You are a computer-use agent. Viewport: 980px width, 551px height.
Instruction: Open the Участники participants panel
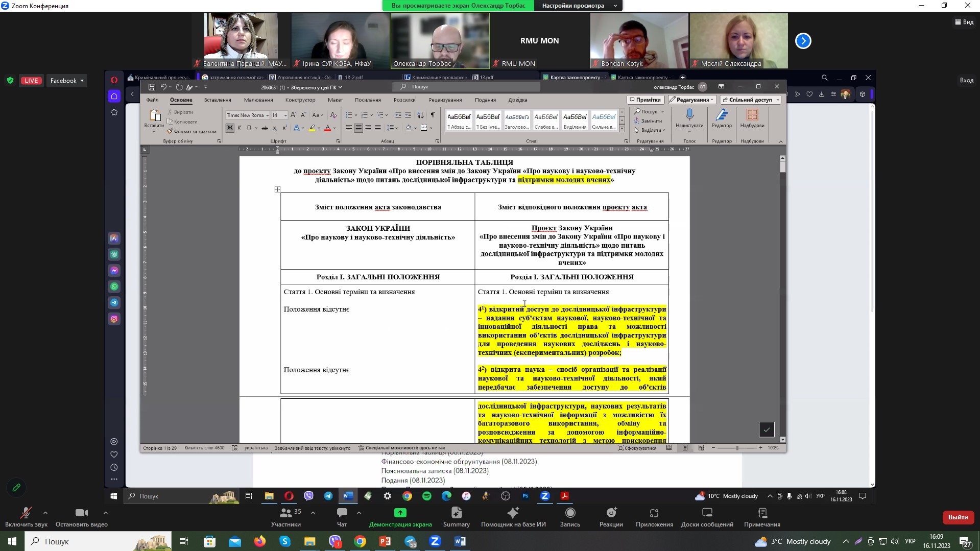pos(286,516)
